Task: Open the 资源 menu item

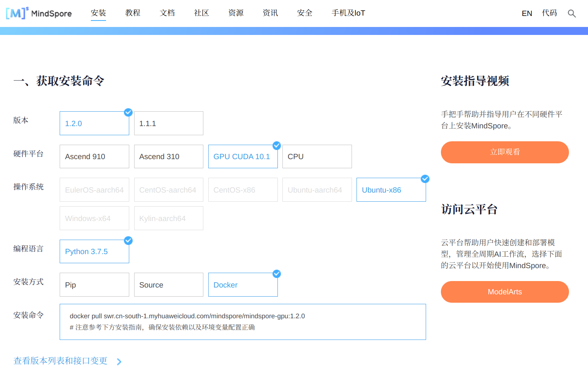Action: 236,13
